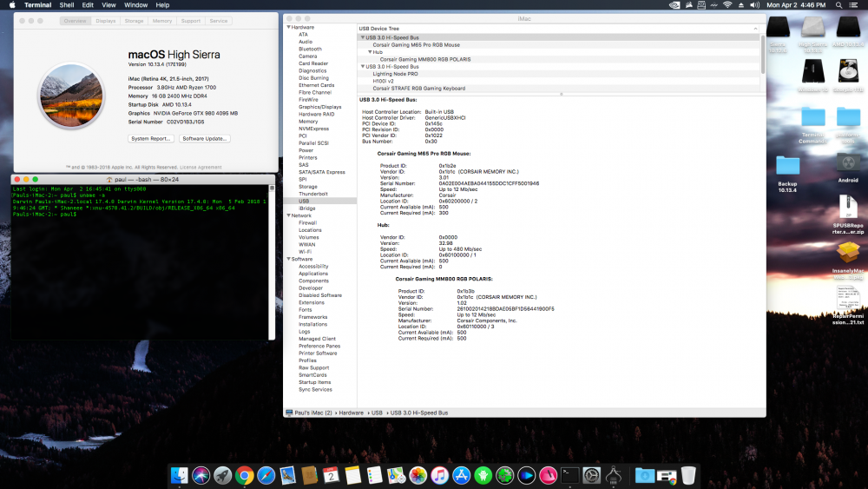Open the App Store in Dock
868x489 pixels.
click(x=461, y=475)
